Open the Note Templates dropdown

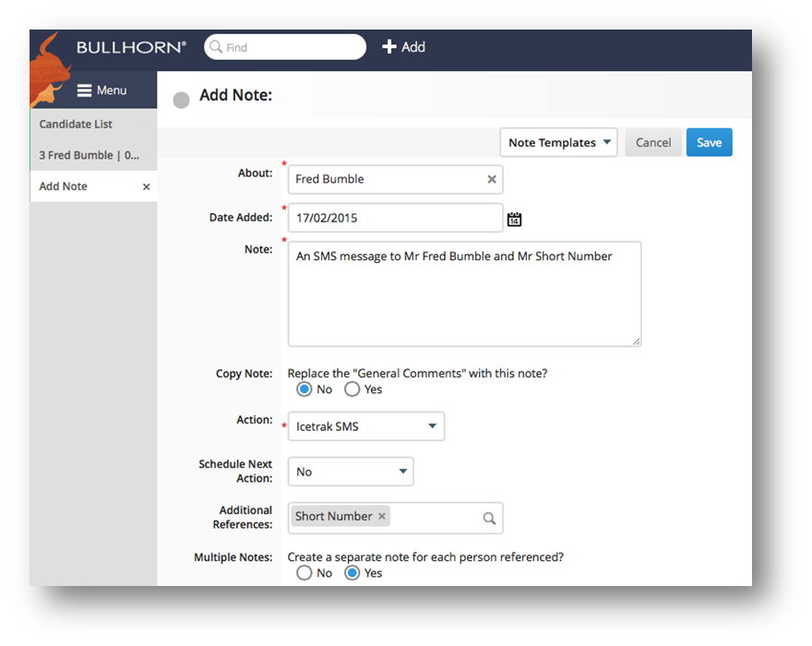(558, 143)
